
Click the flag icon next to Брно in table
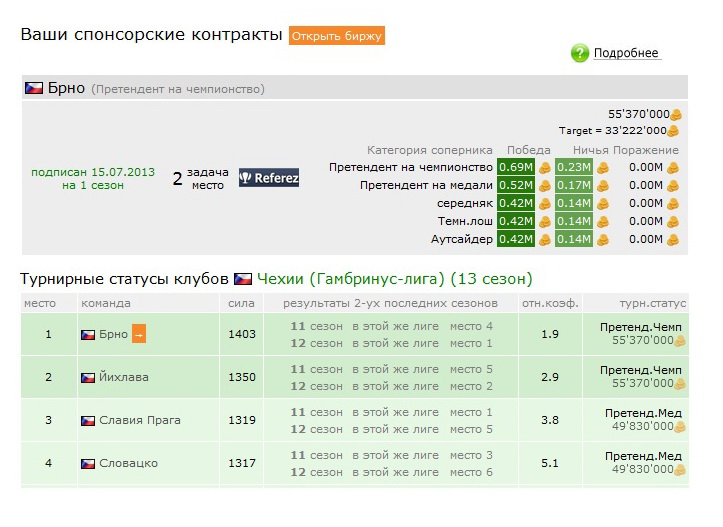pyautogui.click(x=88, y=335)
